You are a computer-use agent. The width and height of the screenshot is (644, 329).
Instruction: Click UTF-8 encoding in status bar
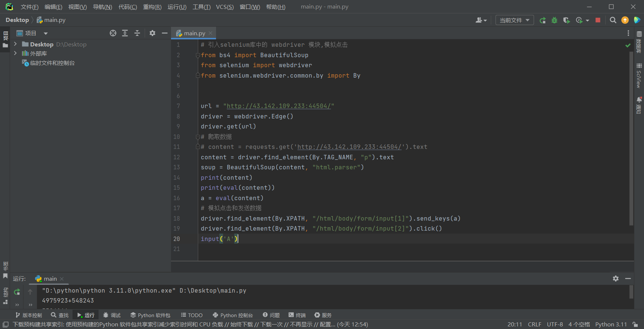[555, 325]
